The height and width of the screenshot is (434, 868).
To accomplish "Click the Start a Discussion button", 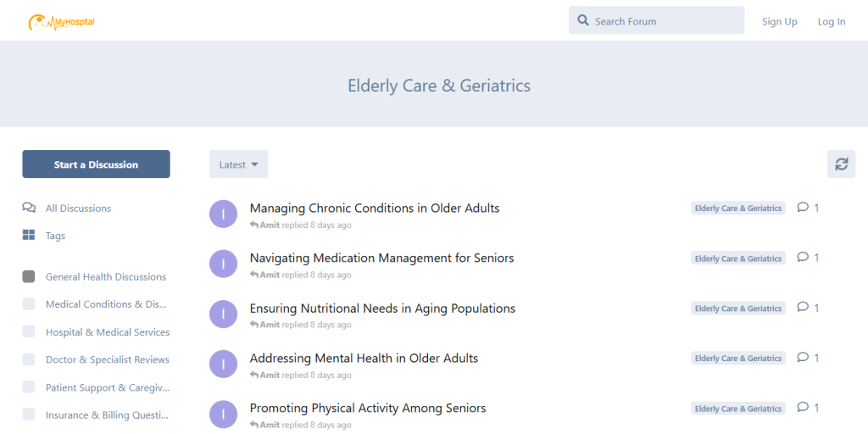I will pos(97,164).
